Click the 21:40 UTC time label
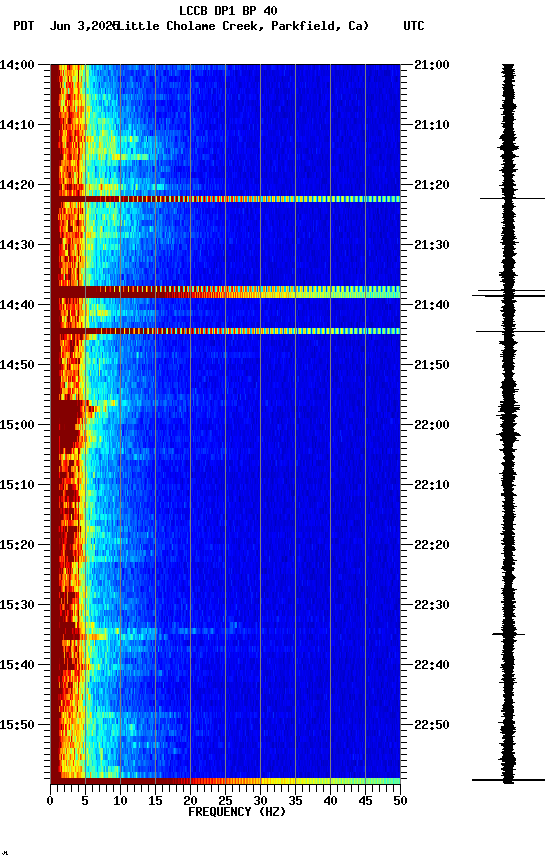The image size is (552, 864). pyautogui.click(x=432, y=305)
